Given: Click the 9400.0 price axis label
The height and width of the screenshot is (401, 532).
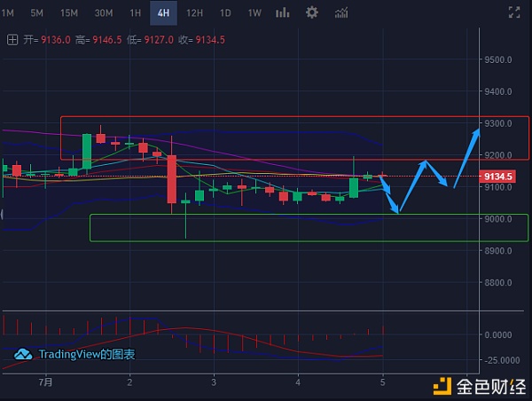Looking at the screenshot, I should [x=498, y=91].
